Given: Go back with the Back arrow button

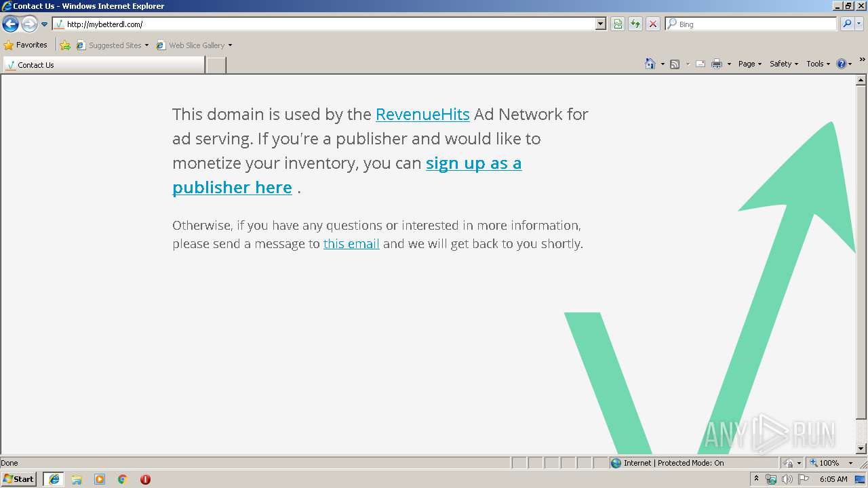Looking at the screenshot, I should click(x=10, y=24).
